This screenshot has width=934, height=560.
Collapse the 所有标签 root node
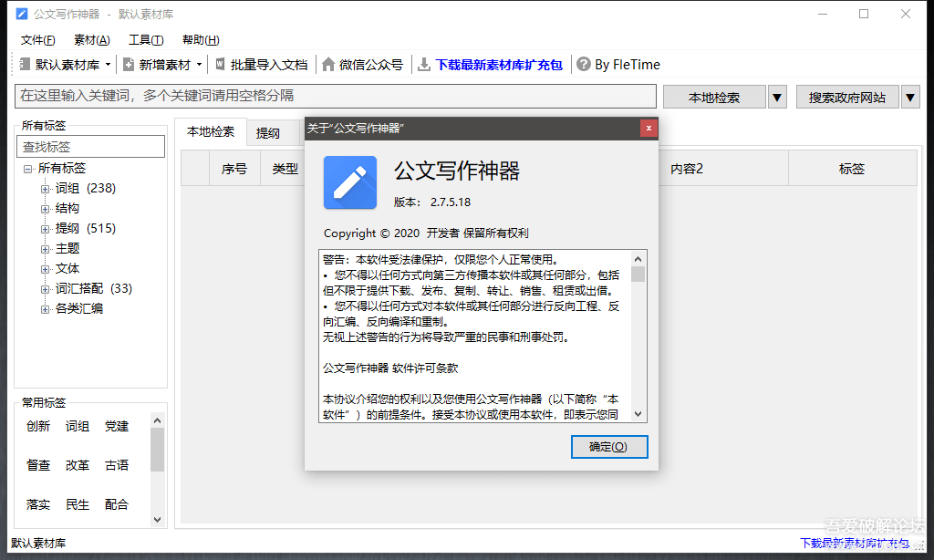pos(27,170)
